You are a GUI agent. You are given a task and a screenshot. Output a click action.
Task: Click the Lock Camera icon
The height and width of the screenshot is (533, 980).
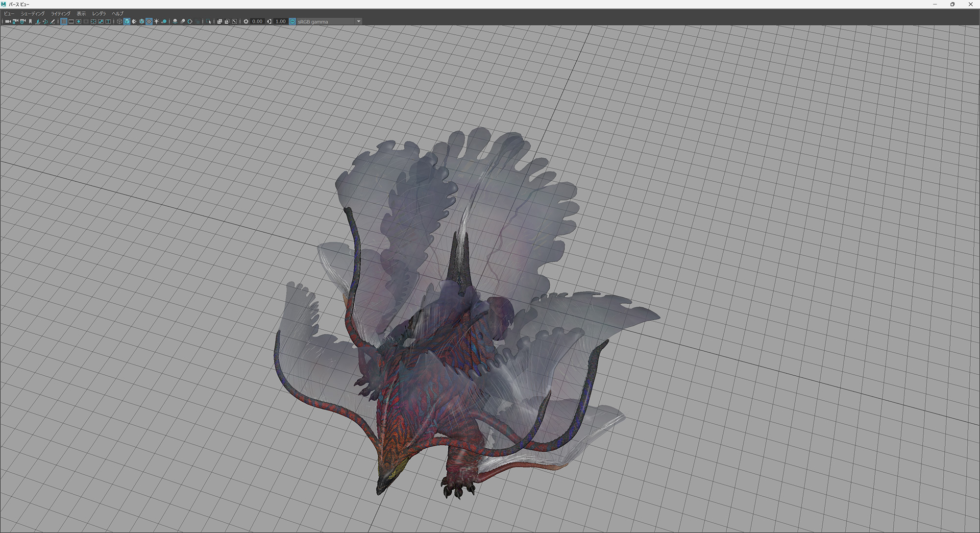pyautogui.click(x=15, y=22)
